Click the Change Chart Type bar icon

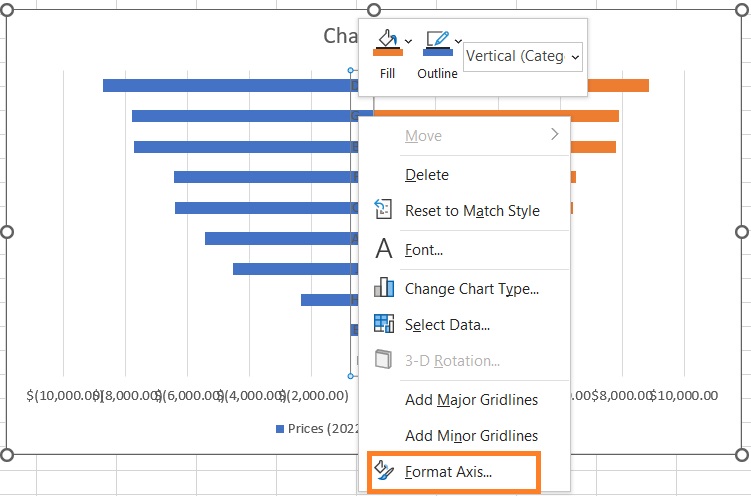(x=384, y=287)
